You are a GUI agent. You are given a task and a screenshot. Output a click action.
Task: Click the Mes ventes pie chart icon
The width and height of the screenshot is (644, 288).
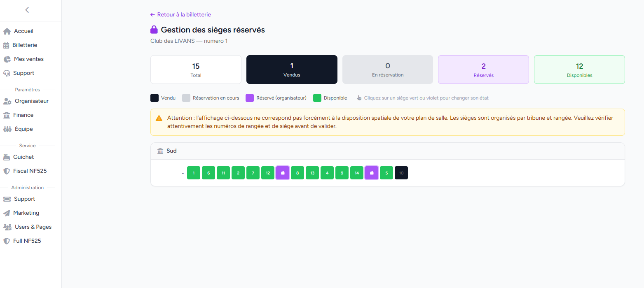[x=7, y=59]
